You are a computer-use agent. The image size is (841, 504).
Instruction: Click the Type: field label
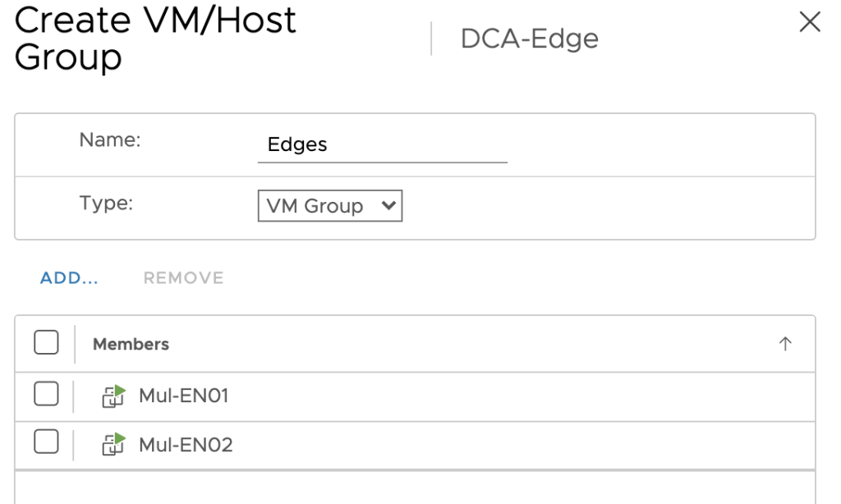[106, 204]
